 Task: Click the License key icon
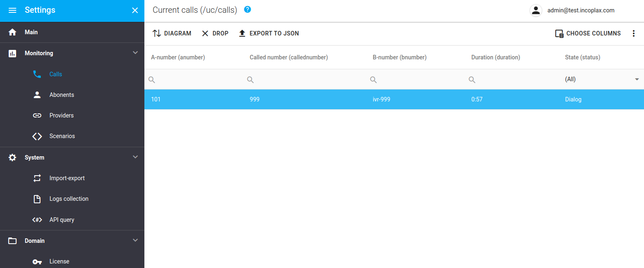click(x=37, y=261)
